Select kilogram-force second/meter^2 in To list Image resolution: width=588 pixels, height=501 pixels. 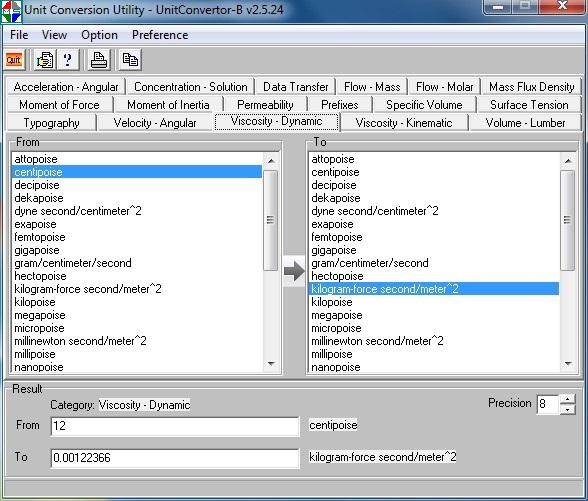434,289
